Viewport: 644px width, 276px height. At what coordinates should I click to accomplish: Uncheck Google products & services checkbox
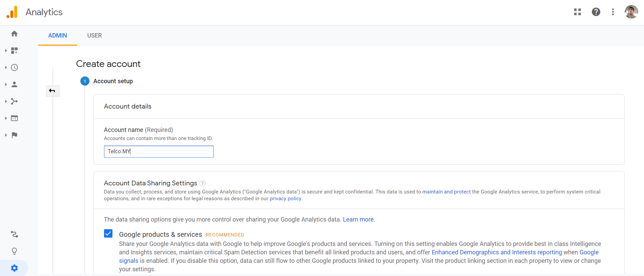(x=108, y=234)
